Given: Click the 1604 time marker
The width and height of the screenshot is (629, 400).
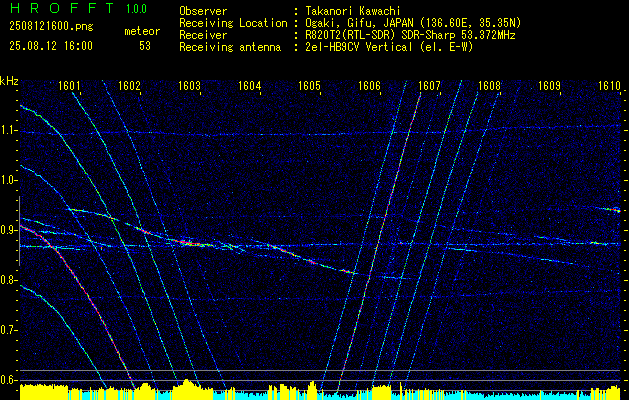Looking at the screenshot, I should coord(250,86).
